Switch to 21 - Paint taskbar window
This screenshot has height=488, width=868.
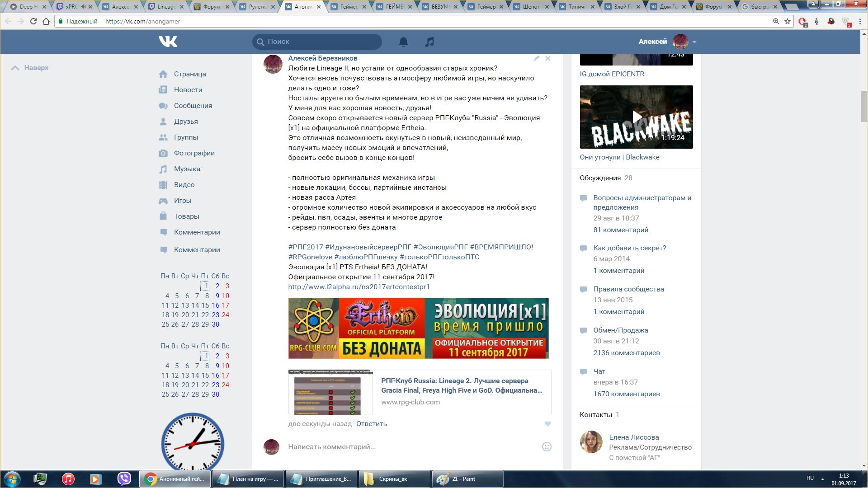pyautogui.click(x=467, y=479)
